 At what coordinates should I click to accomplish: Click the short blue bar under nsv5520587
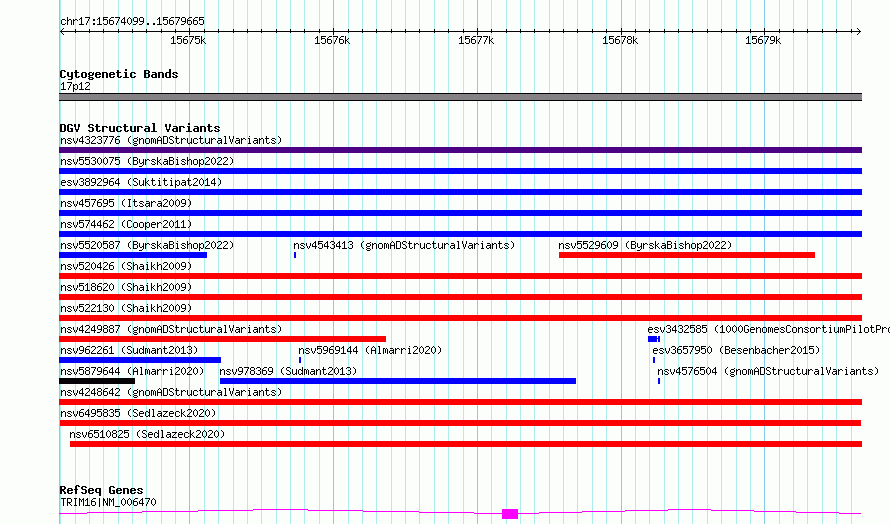[x=133, y=255]
